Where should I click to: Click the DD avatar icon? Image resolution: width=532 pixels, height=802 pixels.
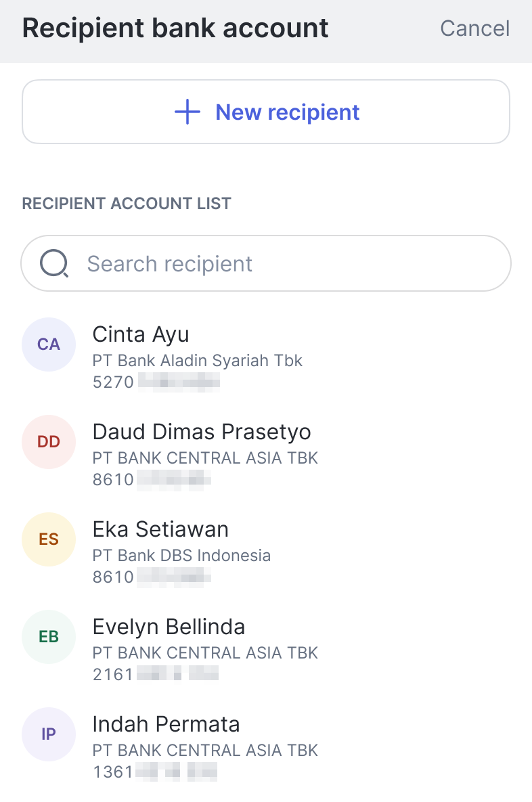pos(49,442)
